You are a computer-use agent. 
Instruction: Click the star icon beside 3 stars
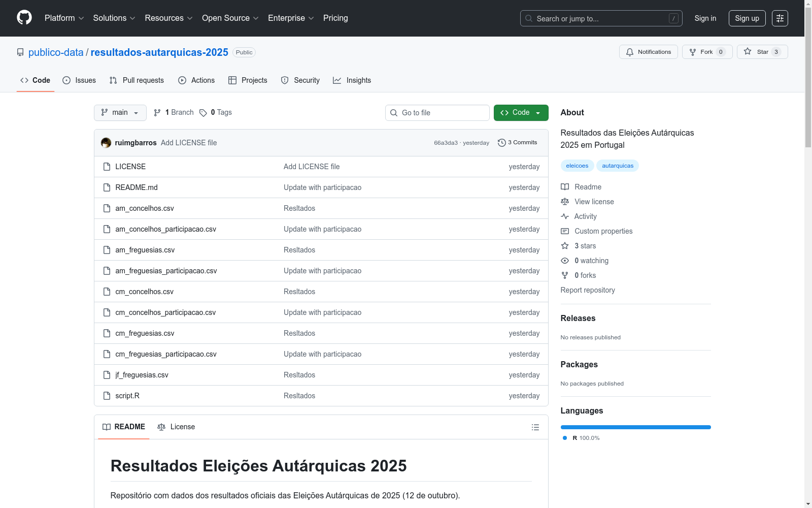(x=565, y=246)
